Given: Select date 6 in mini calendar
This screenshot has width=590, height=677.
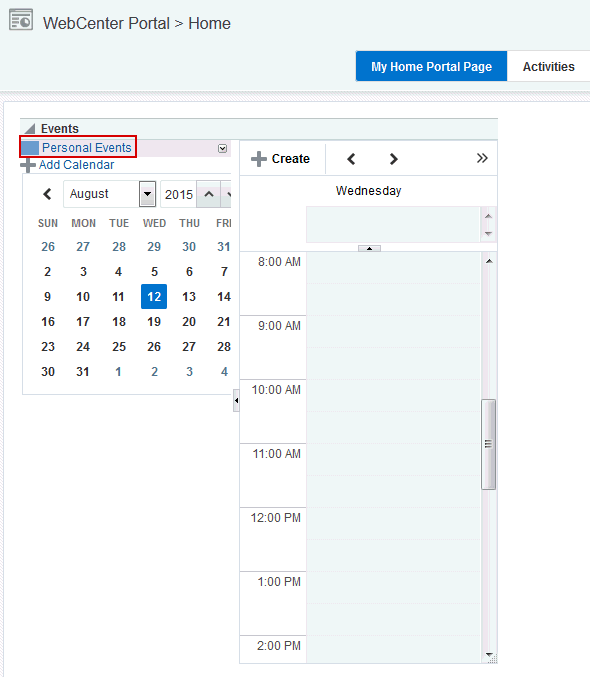Looking at the screenshot, I should 189,272.
